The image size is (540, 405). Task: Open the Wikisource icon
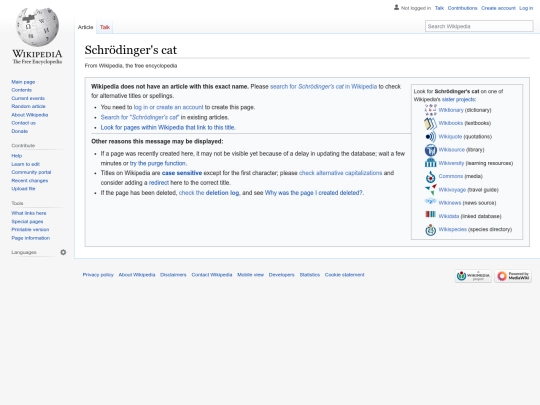[x=430, y=150]
